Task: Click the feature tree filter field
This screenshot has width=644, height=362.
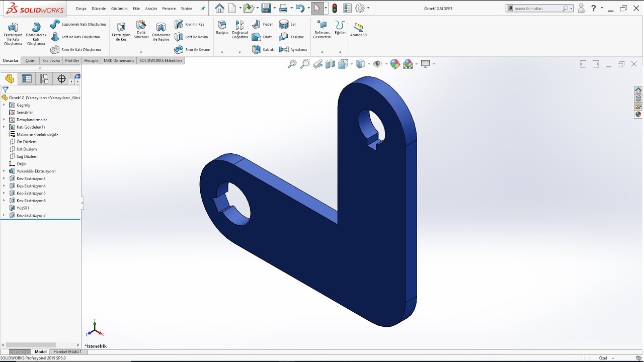Action: tap(40, 89)
